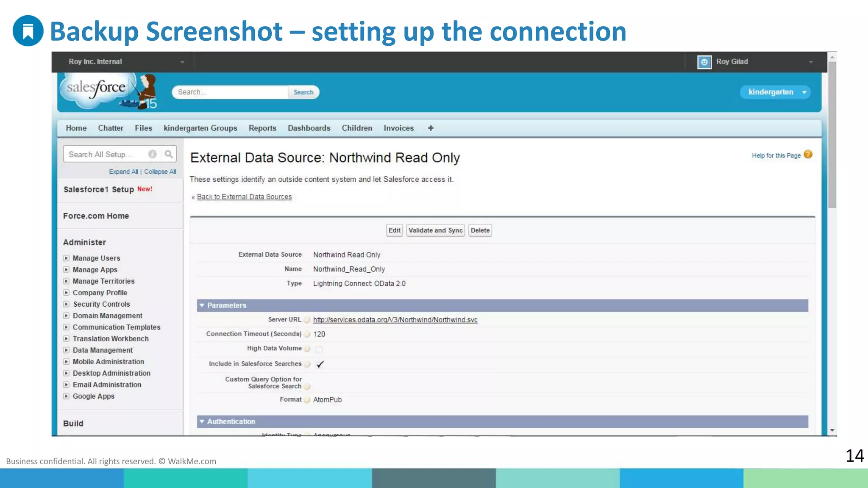Click Validate and Sync button
Image resolution: width=868 pixels, height=488 pixels.
[436, 230]
